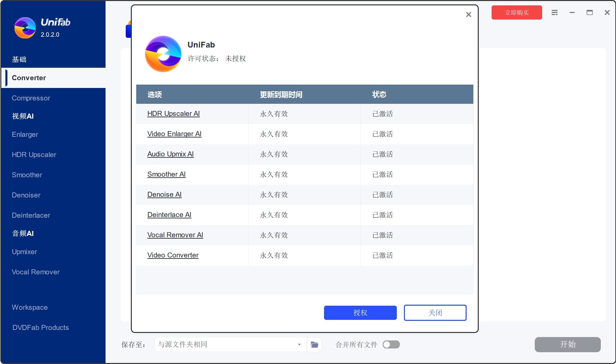
Task: Open Workspace in the sidebar
Action: [53, 307]
